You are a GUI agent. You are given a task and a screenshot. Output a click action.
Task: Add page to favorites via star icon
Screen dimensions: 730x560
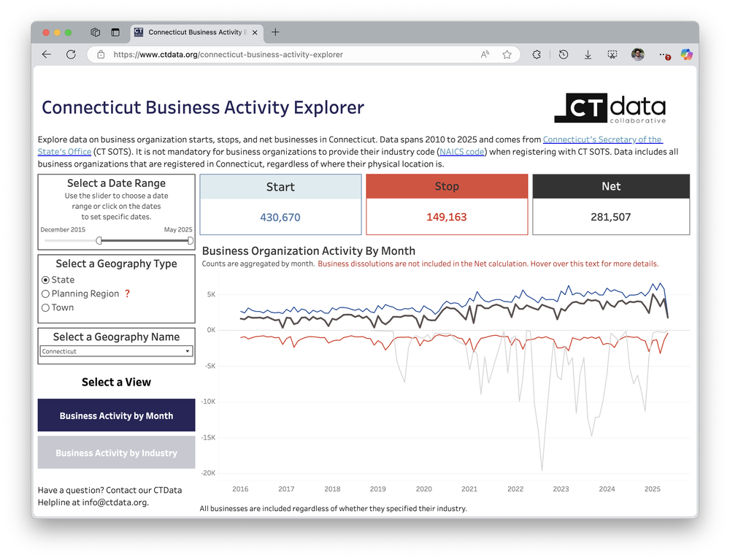click(x=507, y=54)
